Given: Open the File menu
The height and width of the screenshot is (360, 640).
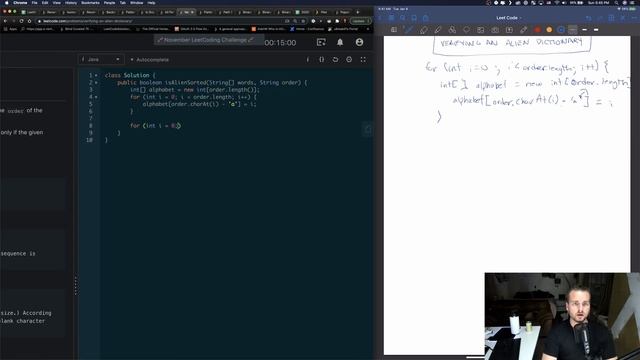Looking at the screenshot, I should pyautogui.click(x=34, y=2).
